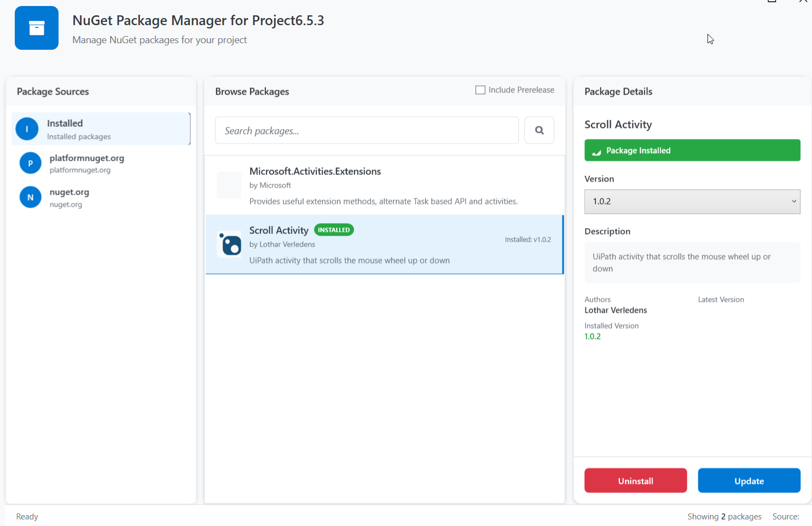Click the Package Details panel heading

pos(618,91)
